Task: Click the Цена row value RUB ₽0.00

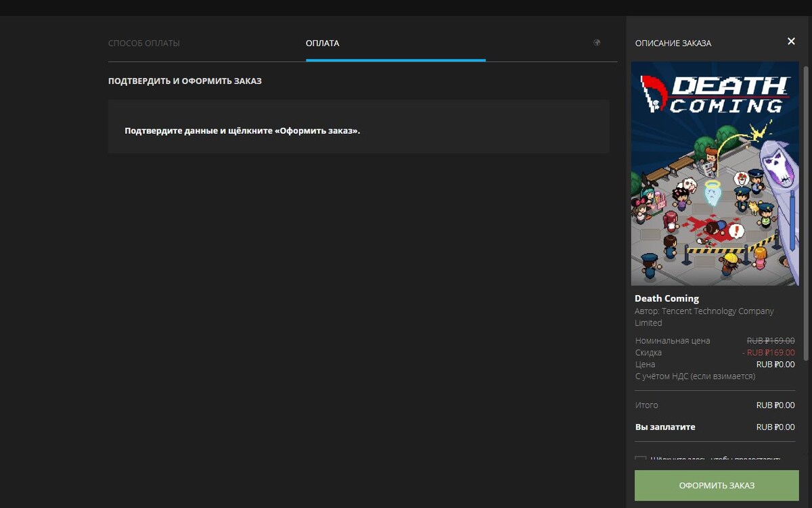Action: (775, 364)
